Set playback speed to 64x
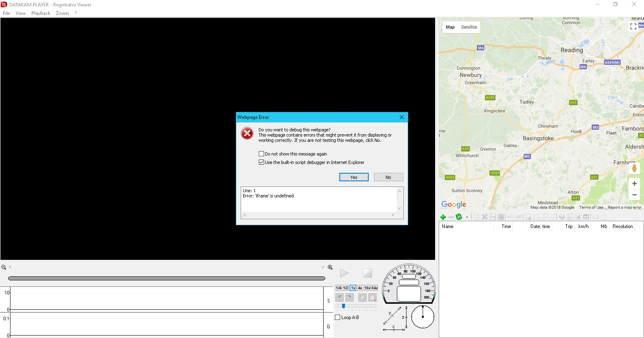The width and height of the screenshot is (644, 338). (375, 288)
